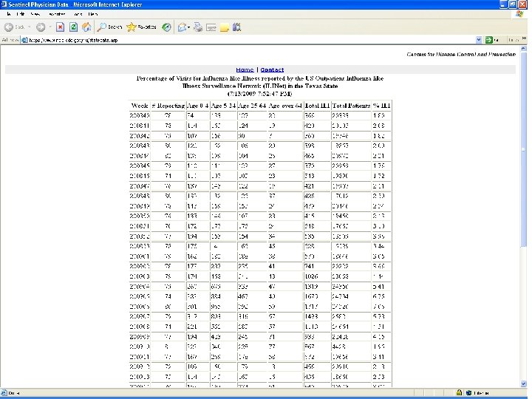
Task: Open the Edit menu
Action: coord(21,14)
